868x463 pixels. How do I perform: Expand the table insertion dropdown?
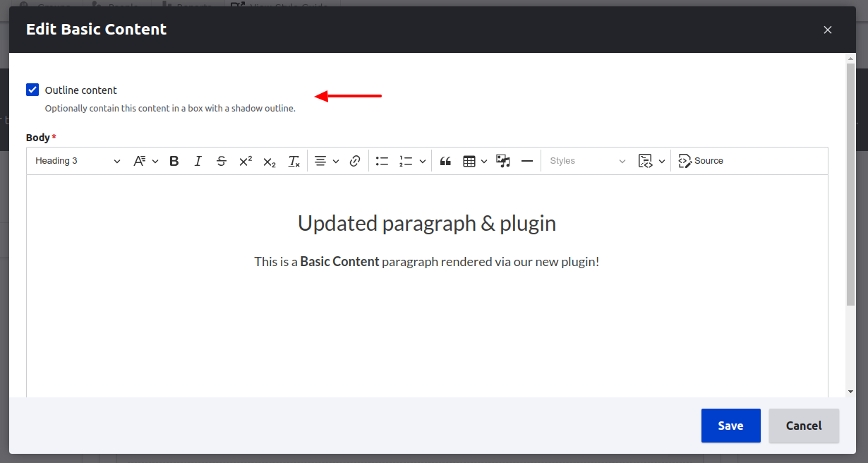pyautogui.click(x=484, y=160)
